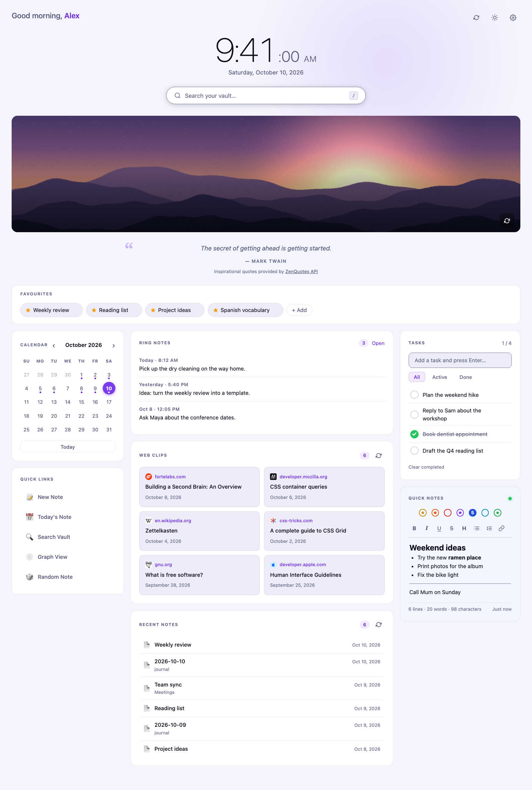Go to next month in calendar

click(114, 346)
